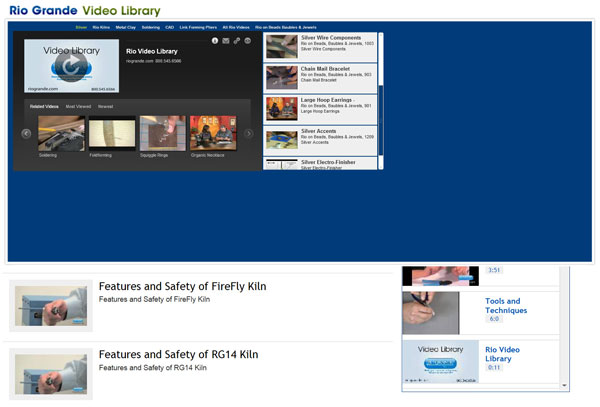This screenshot has width=600, height=407.
Task: Click the FireFly Kiln video thumbnail
Action: pyautogui.click(x=51, y=306)
